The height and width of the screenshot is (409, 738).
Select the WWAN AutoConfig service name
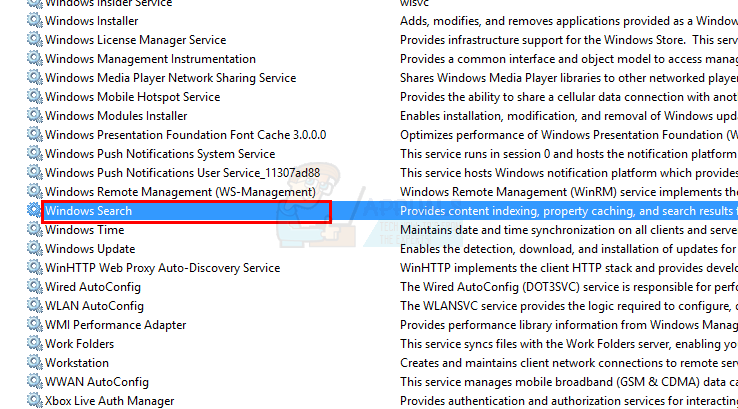point(97,382)
